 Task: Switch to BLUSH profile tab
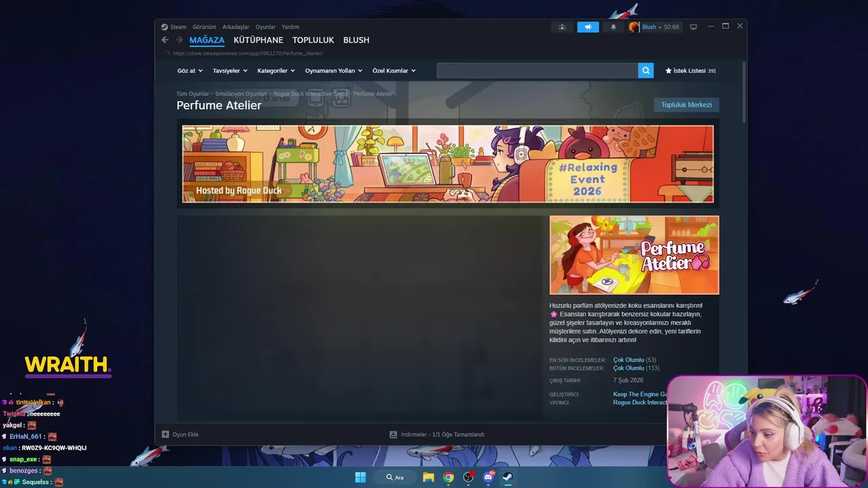pos(356,40)
